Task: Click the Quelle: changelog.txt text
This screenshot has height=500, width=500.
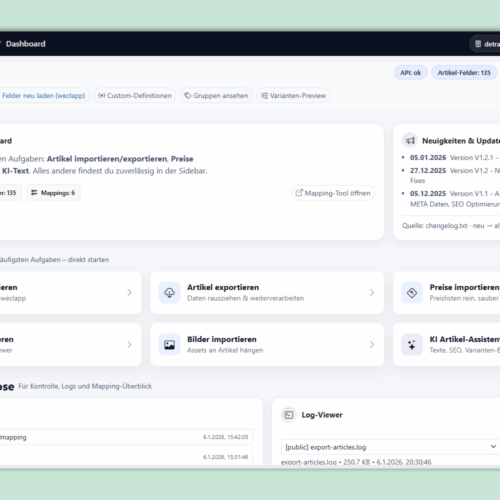Action: (451, 226)
